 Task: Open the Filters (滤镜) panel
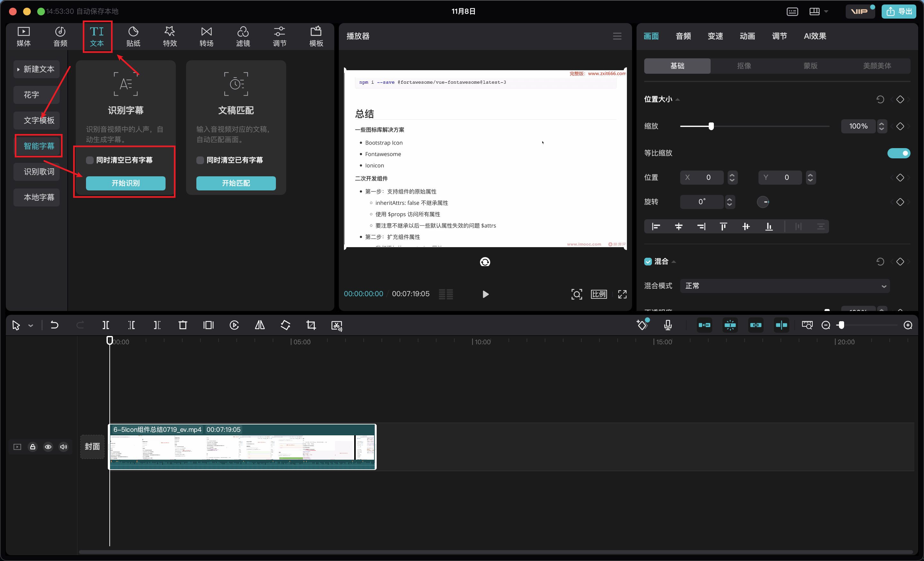coord(243,36)
